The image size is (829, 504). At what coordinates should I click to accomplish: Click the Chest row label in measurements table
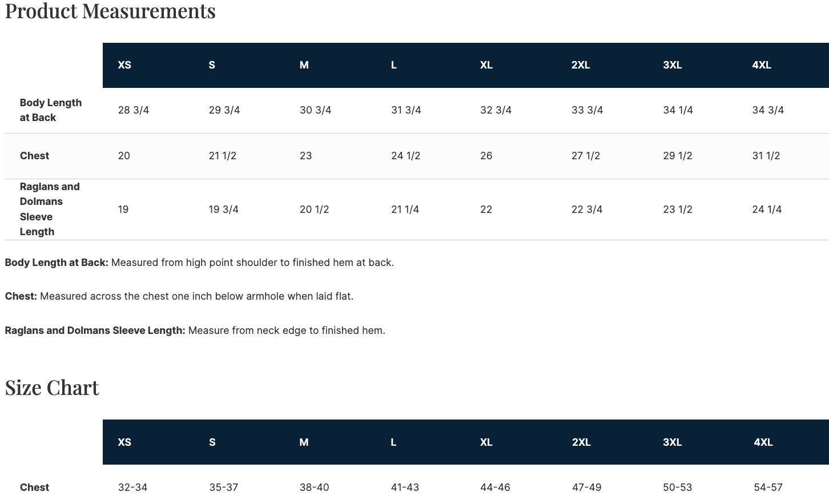pyautogui.click(x=34, y=156)
